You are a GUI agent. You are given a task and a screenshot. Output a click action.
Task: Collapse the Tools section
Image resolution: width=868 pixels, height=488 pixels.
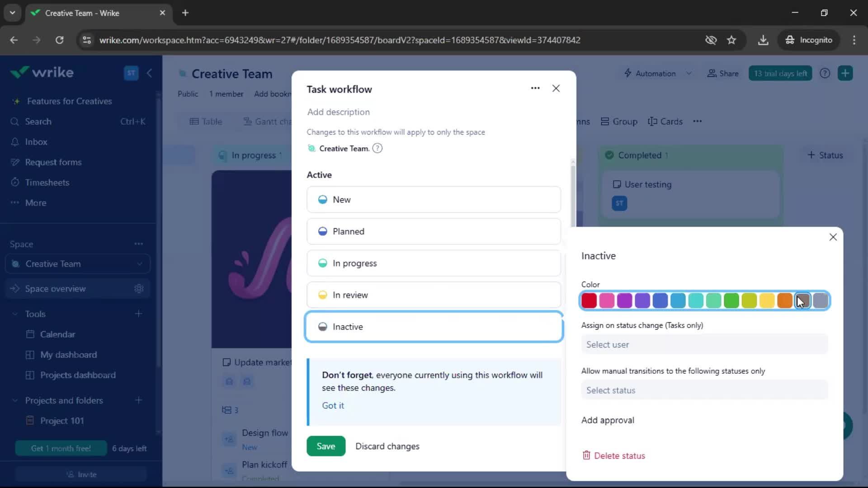tap(15, 314)
